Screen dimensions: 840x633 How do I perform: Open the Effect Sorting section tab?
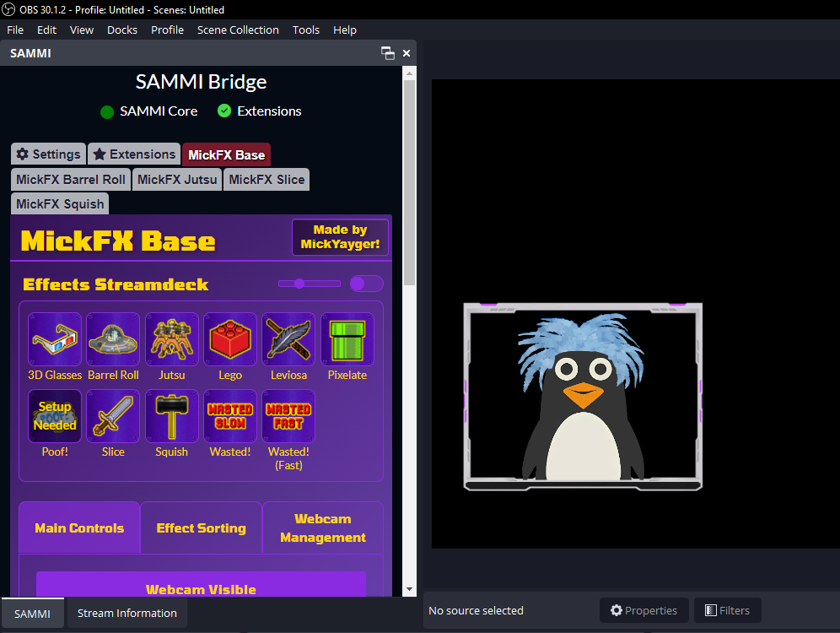coord(201,528)
